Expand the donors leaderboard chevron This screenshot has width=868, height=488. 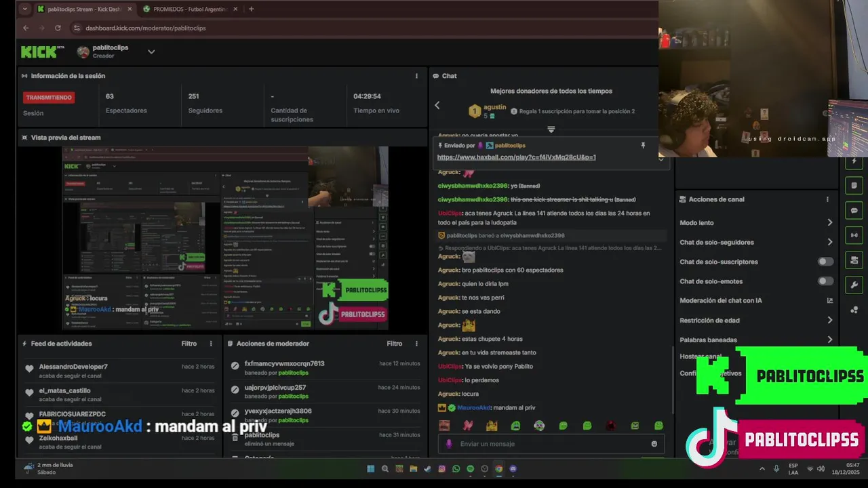click(551, 129)
